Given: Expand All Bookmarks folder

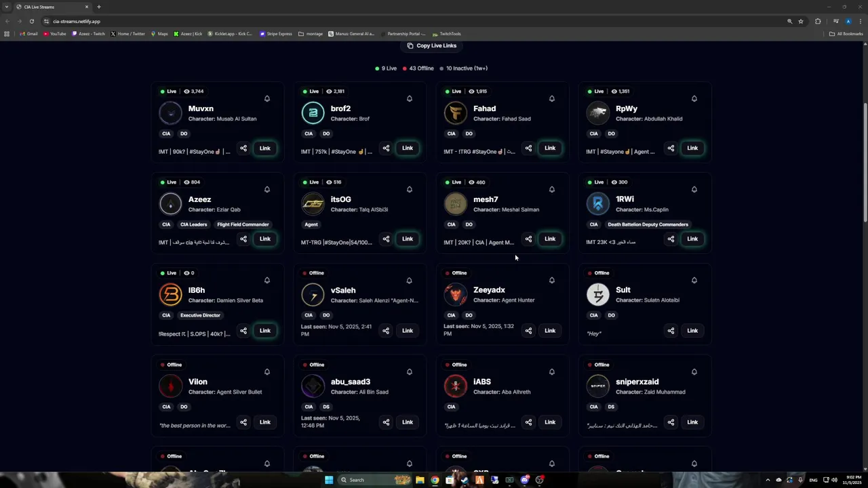Looking at the screenshot, I should point(846,34).
